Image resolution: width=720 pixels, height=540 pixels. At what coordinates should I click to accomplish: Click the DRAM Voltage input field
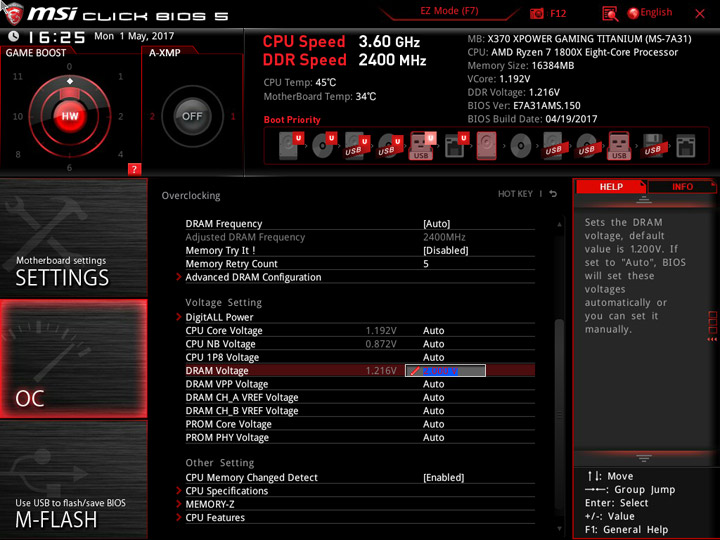(x=445, y=371)
